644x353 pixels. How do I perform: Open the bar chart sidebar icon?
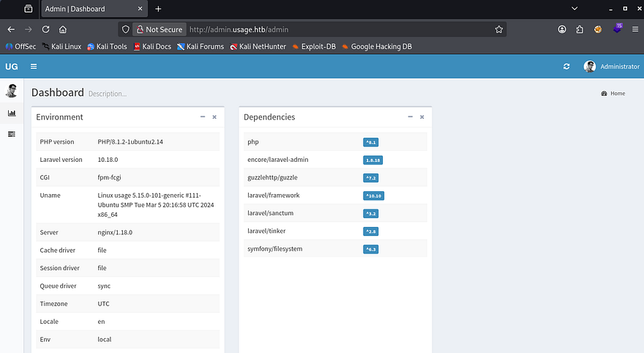point(12,113)
